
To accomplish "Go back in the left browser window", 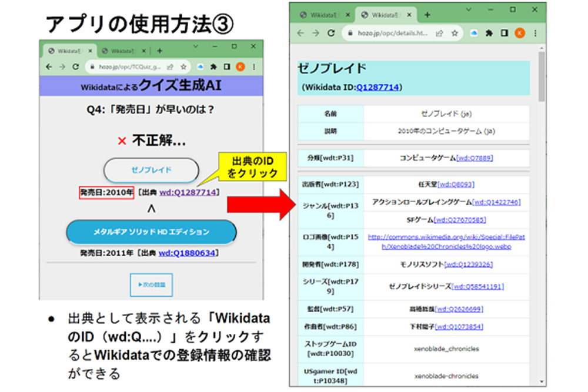I will pyautogui.click(x=49, y=67).
